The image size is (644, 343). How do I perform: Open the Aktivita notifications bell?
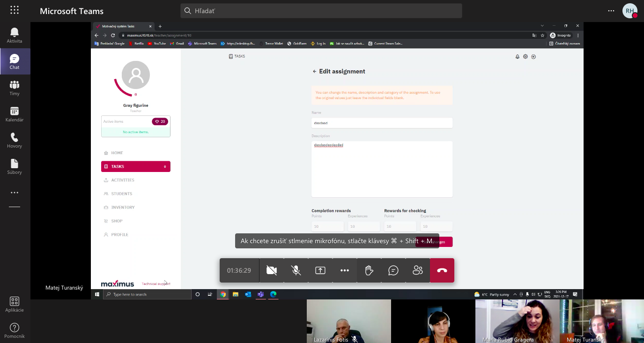pos(15,35)
